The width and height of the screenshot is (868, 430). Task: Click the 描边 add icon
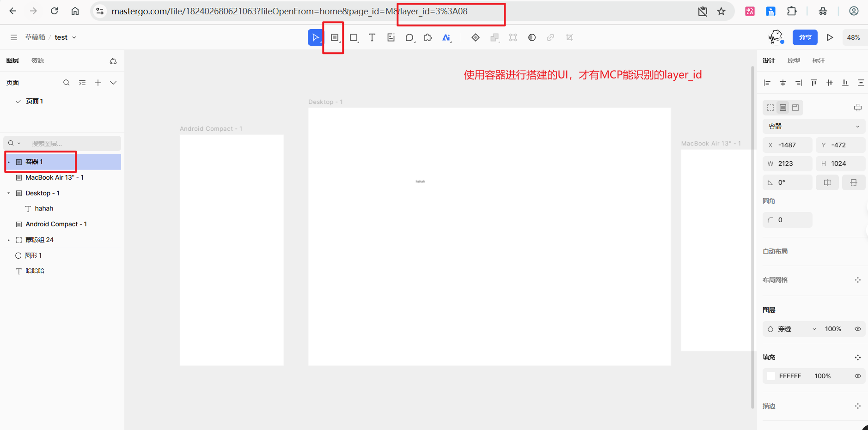click(x=858, y=406)
